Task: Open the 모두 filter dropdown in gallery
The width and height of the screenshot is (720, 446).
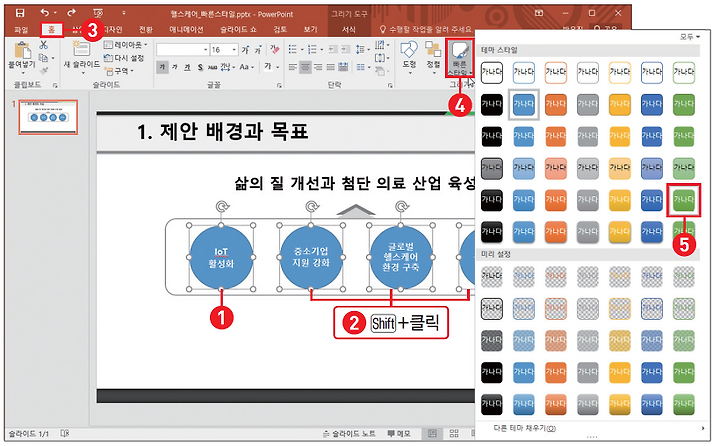Action: click(x=690, y=37)
